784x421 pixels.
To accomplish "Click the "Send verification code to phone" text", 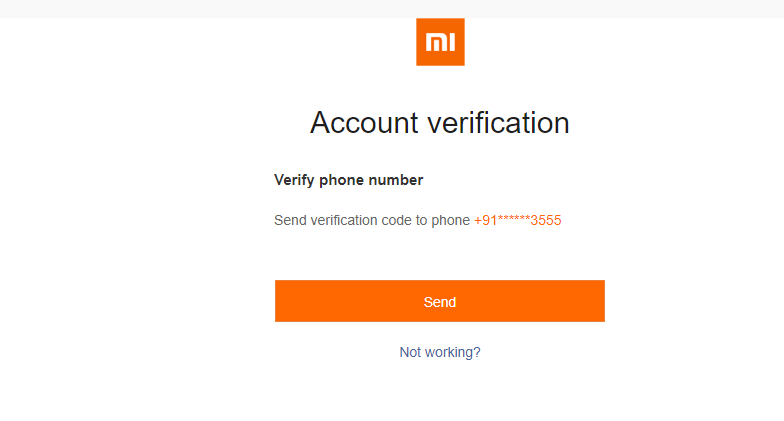I will 371,220.
